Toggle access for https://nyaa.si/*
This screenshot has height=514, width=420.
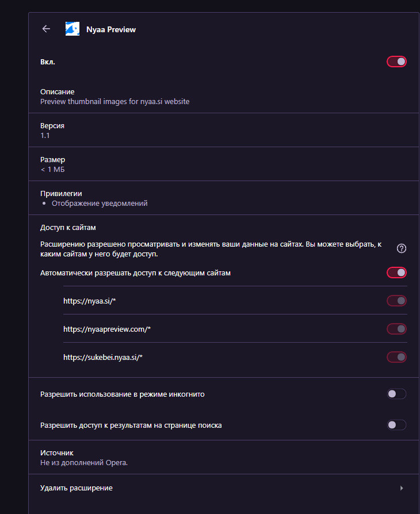(x=396, y=301)
